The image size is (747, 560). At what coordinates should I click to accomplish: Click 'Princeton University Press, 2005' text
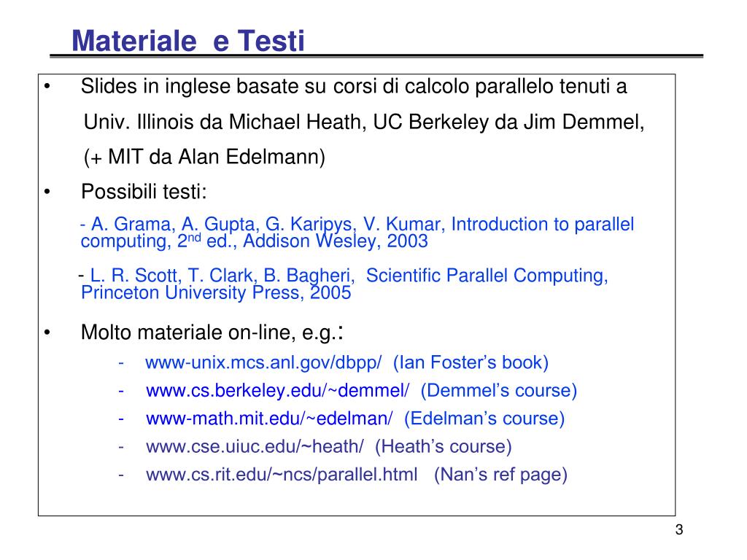[x=216, y=292]
